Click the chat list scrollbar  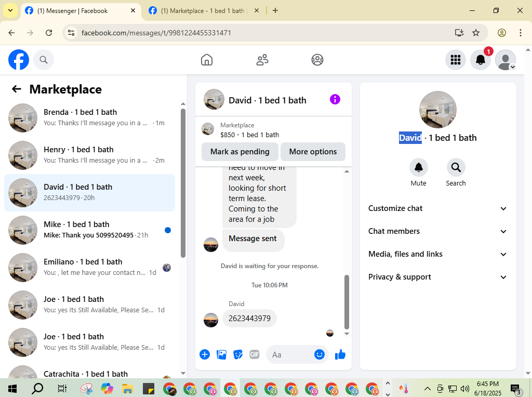(183, 183)
